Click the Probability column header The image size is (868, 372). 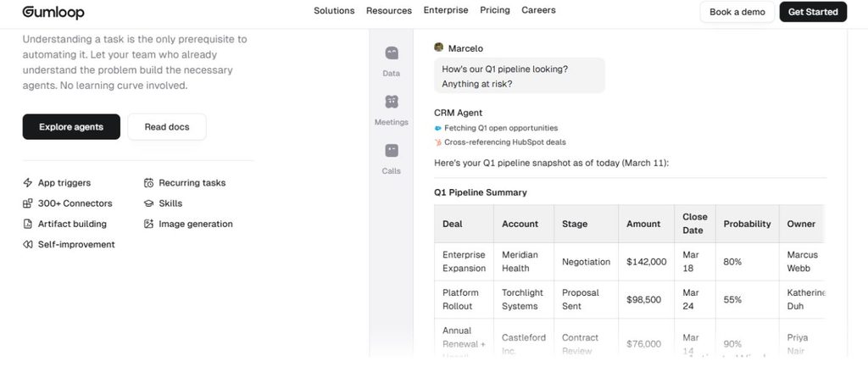click(747, 224)
